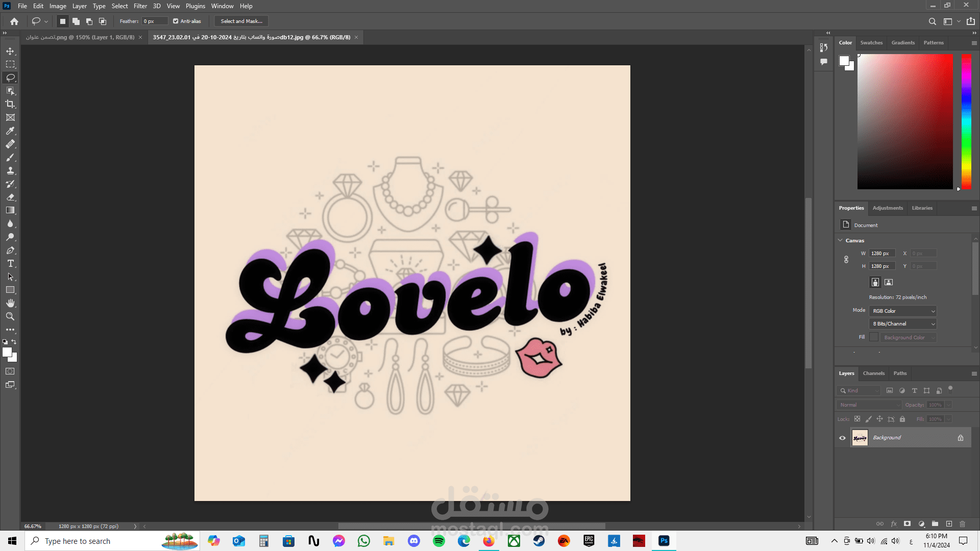Click the Delete layer trash icon
The image size is (980, 551).
(x=962, y=524)
